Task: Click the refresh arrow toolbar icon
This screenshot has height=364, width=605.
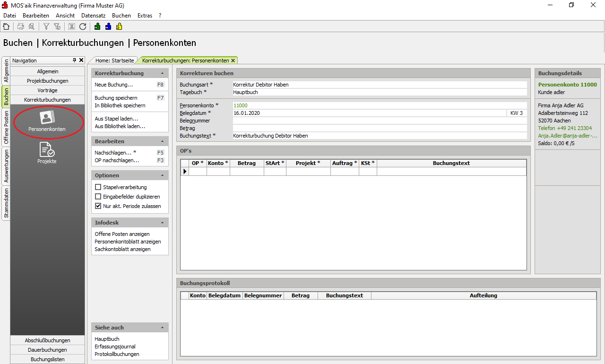Action: 83,26
